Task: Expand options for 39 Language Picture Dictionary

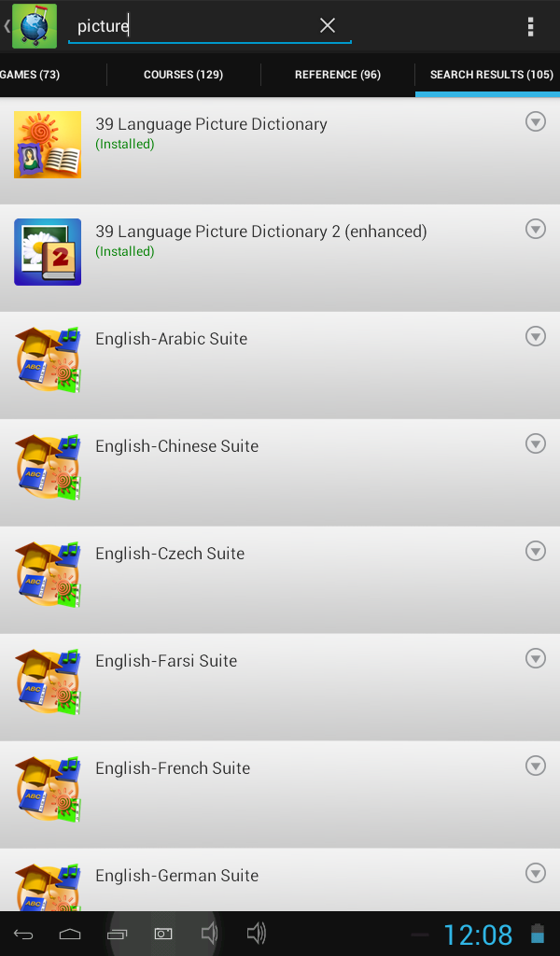Action: coord(536,122)
